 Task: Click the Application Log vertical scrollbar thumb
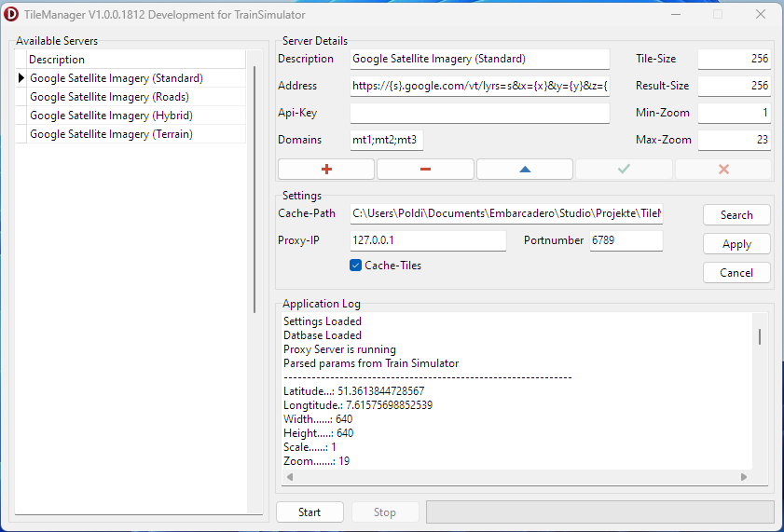[760, 336]
